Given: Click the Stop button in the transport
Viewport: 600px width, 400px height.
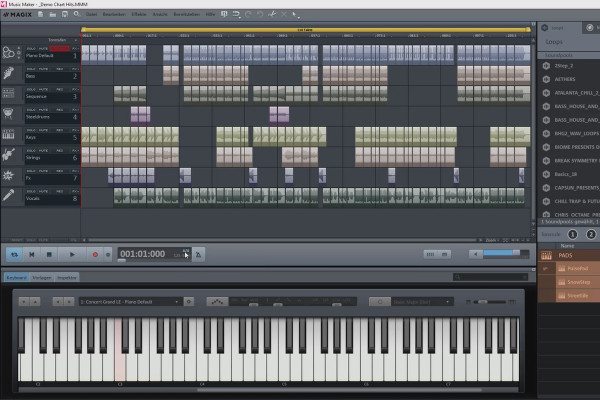Looking at the screenshot, I should [49, 255].
